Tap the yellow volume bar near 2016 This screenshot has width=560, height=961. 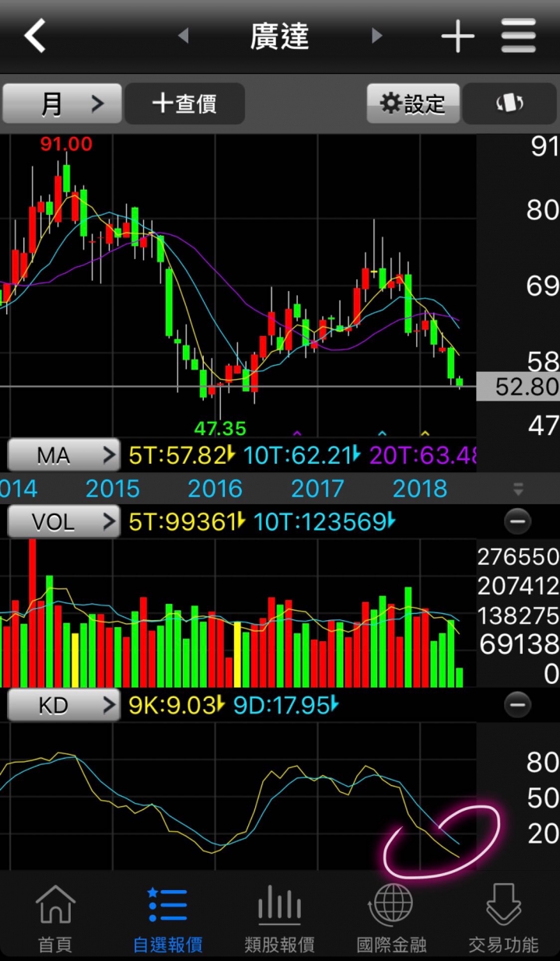click(x=238, y=654)
